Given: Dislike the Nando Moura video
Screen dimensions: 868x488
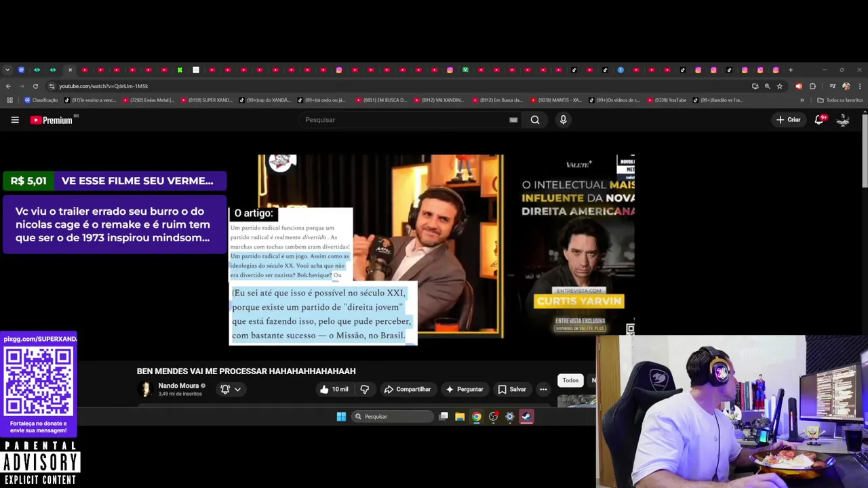Looking at the screenshot, I should (x=365, y=389).
